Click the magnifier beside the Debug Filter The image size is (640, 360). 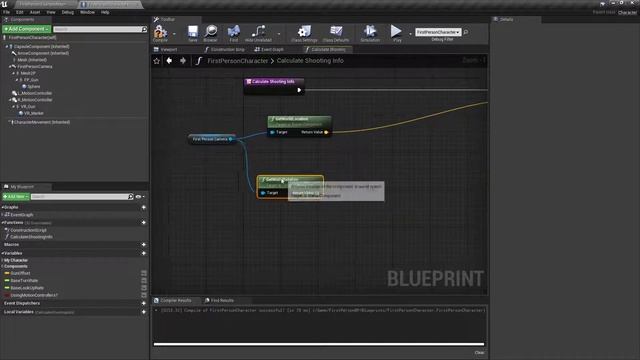(466, 32)
